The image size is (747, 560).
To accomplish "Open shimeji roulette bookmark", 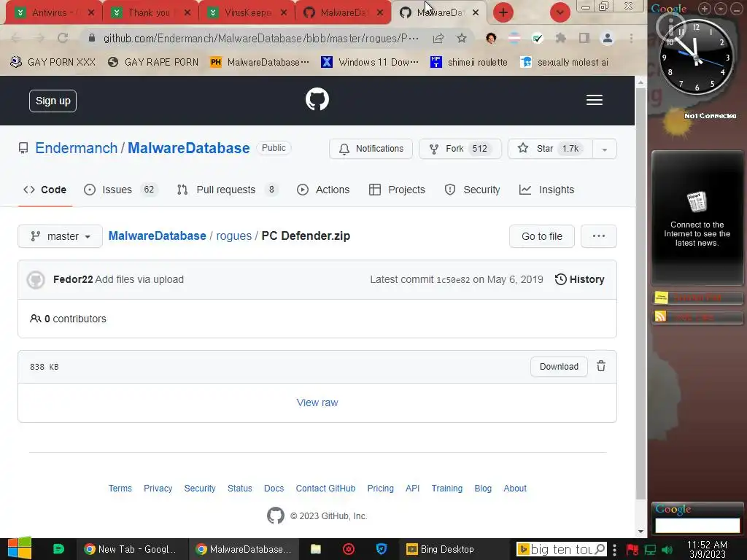I will (x=469, y=62).
